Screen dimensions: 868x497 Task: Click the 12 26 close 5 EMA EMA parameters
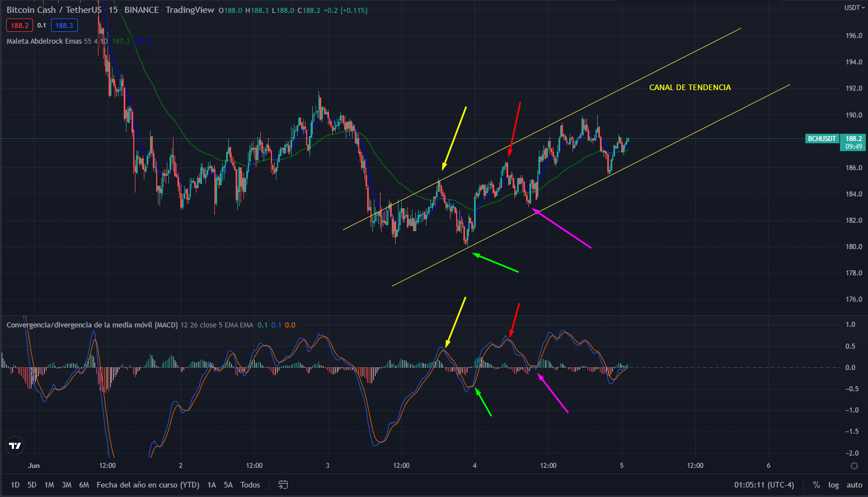point(217,325)
